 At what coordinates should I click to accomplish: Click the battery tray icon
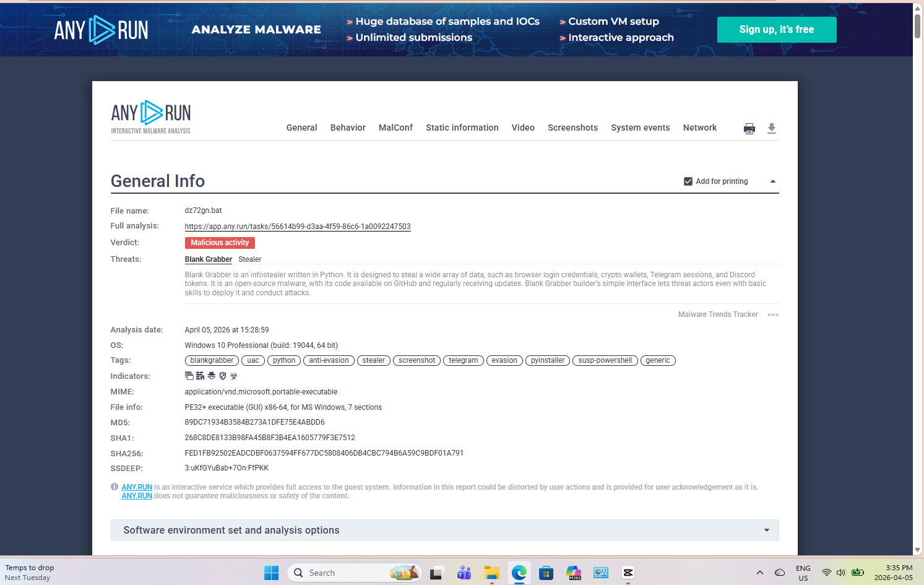point(858,573)
